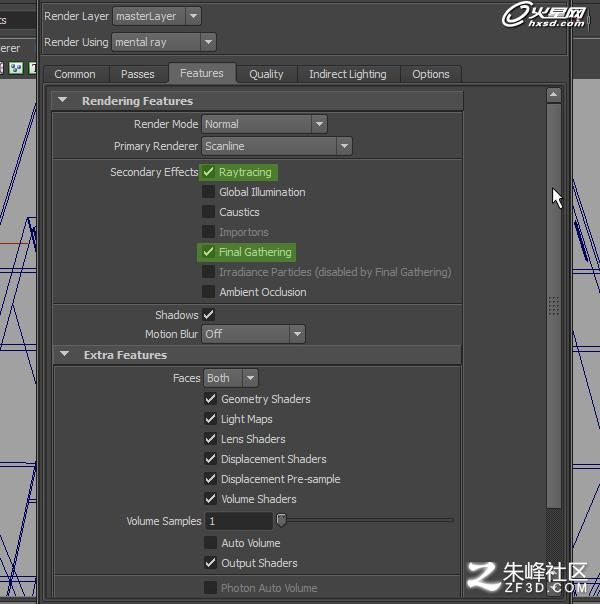Switch to the Passes tab
The height and width of the screenshot is (604, 600).
pos(137,74)
